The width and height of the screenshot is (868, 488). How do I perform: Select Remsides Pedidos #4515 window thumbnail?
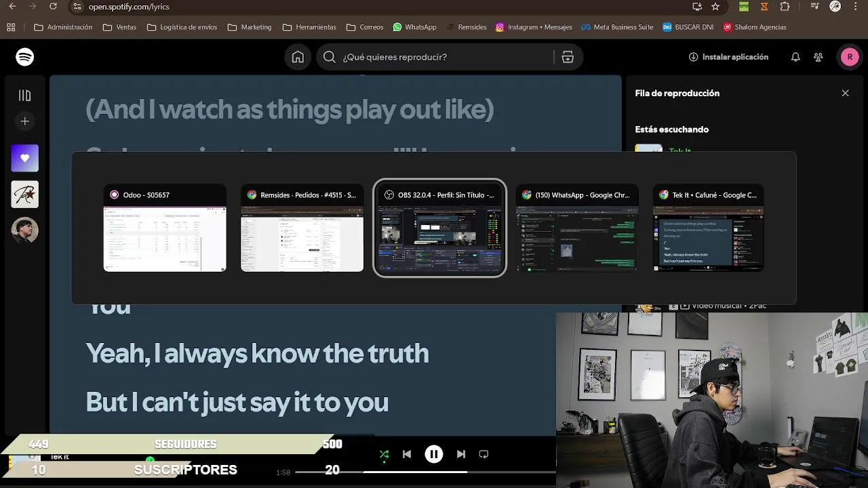tap(302, 228)
